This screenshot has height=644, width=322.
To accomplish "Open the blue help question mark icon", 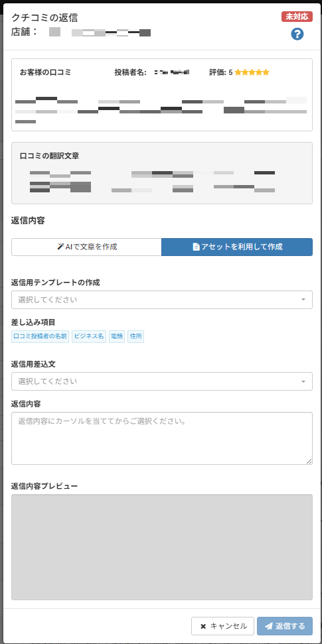I will 297,34.
